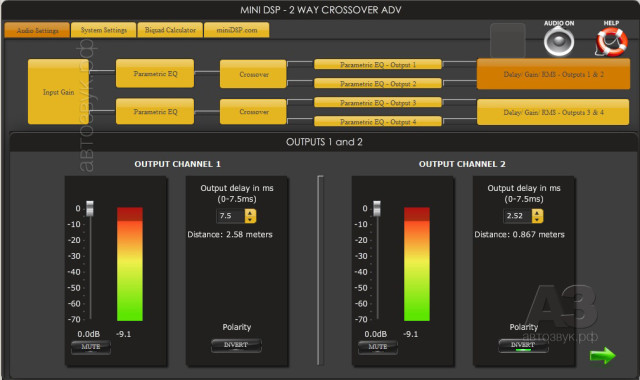Toggle Invert polarity on Output Channel 2
This screenshot has height=380, width=640.
(523, 345)
